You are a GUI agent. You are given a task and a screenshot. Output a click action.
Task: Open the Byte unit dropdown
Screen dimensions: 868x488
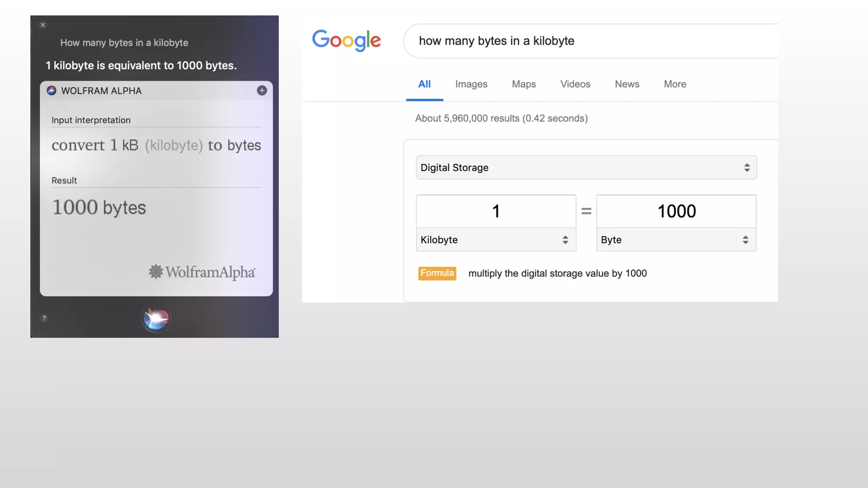[676, 240]
